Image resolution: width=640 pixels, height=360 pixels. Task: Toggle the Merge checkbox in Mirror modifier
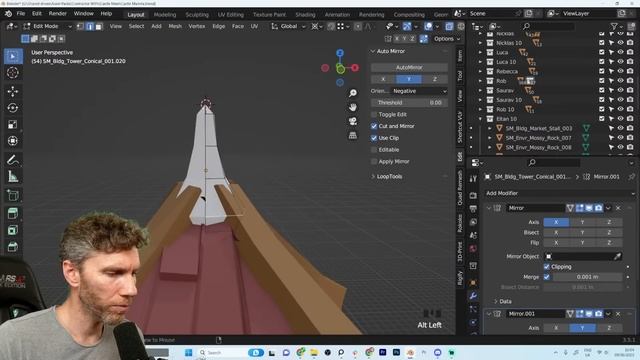pos(547,277)
